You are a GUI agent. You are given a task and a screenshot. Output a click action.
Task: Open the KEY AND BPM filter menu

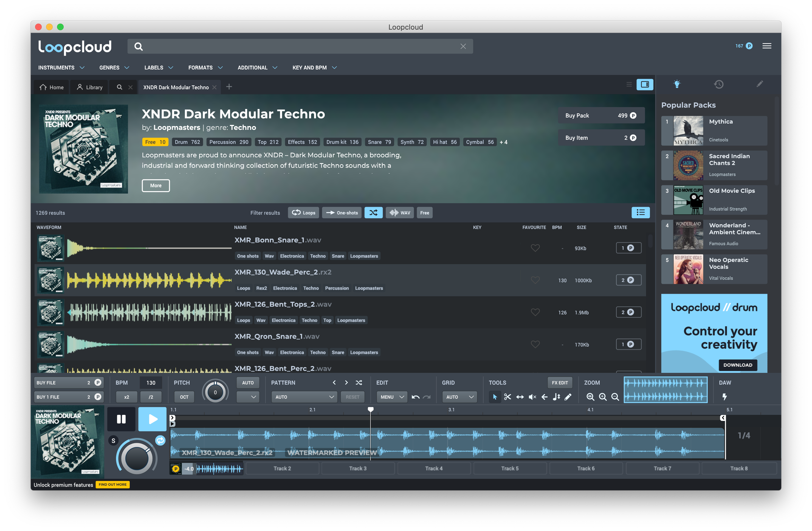pyautogui.click(x=314, y=68)
